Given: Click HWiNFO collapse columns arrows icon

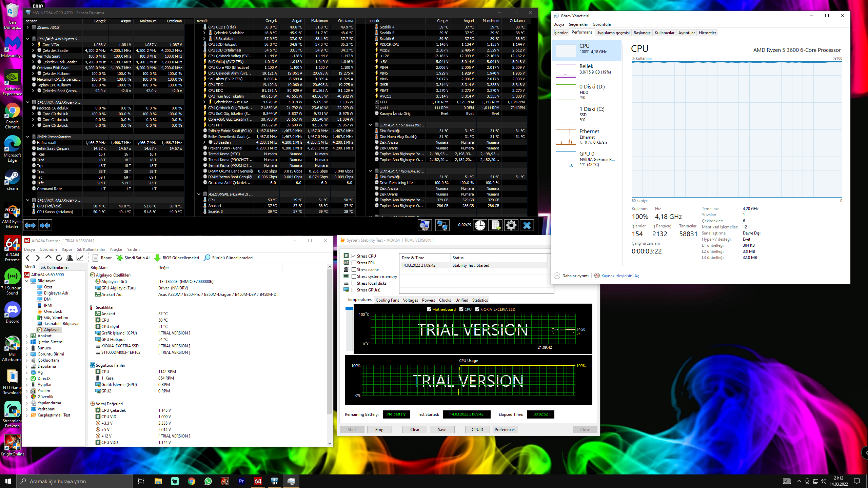Looking at the screenshot, I should [45, 225].
